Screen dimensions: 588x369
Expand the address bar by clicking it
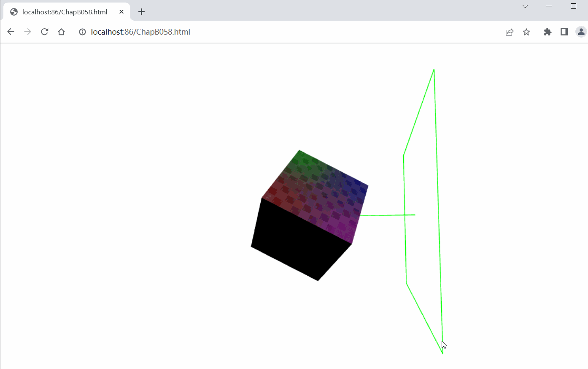tap(253, 32)
